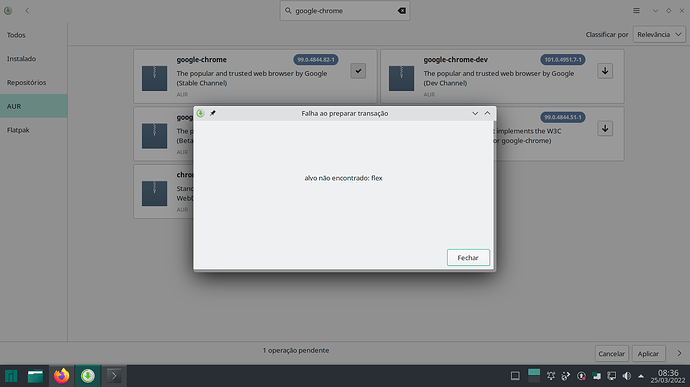Open the hamburger menu

pos(636,11)
